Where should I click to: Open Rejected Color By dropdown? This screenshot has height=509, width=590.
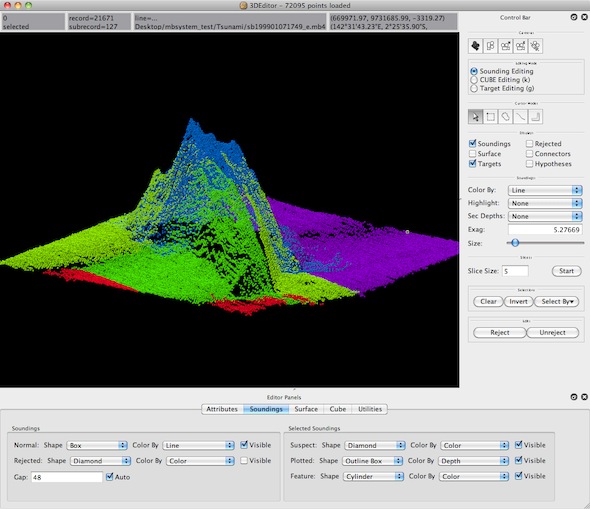point(200,461)
